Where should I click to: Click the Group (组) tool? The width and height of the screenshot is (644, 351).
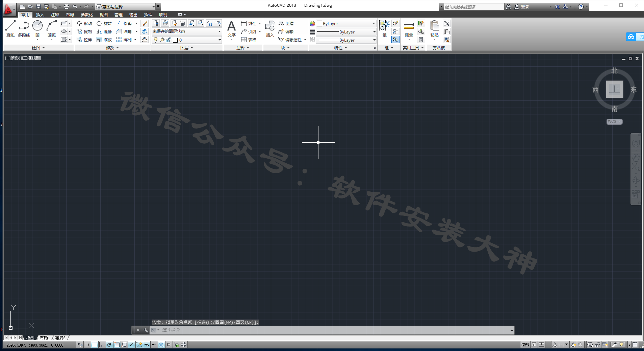click(384, 29)
